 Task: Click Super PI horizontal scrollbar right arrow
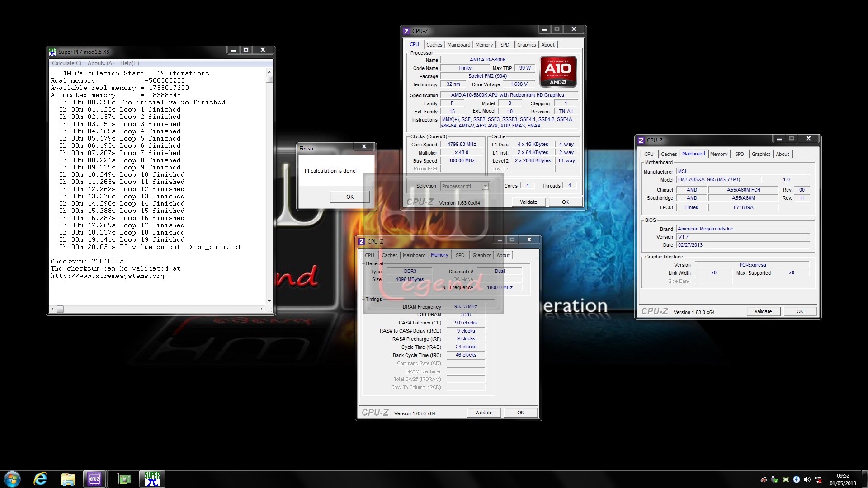pyautogui.click(x=262, y=309)
